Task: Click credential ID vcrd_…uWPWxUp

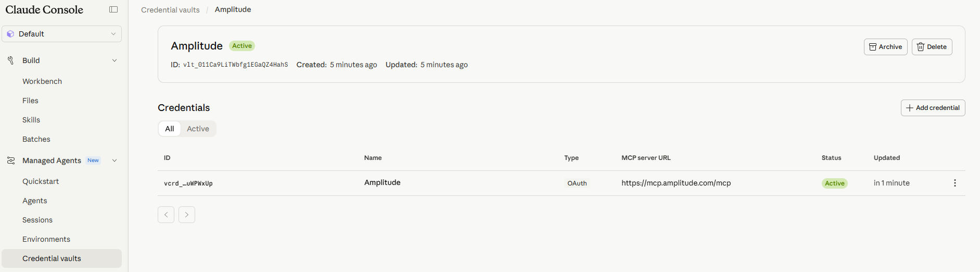Action: (x=188, y=183)
